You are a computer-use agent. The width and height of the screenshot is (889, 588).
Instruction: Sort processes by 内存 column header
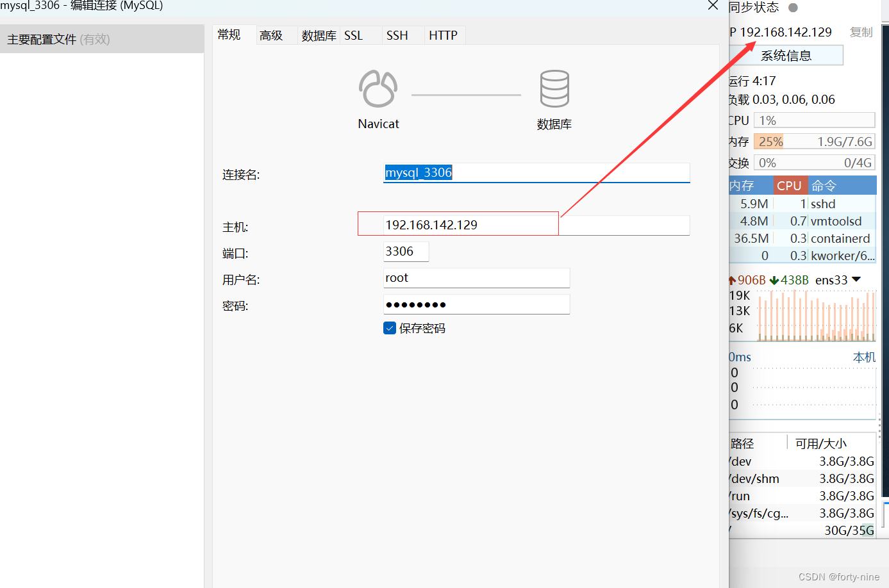751,186
